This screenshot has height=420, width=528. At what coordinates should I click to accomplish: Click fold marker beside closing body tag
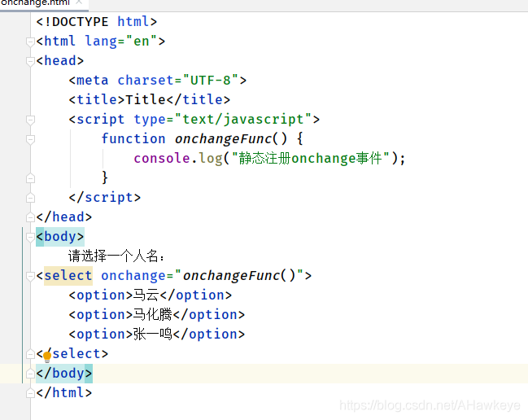tap(30, 374)
